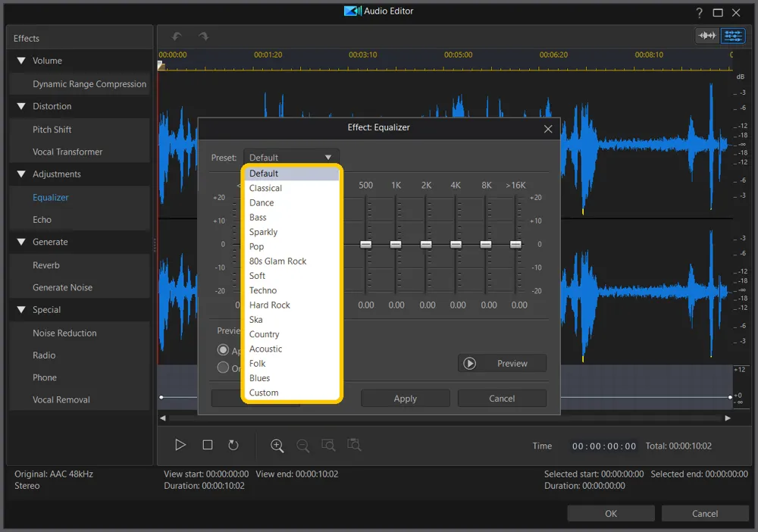Collapse the Special effects group

click(21, 310)
